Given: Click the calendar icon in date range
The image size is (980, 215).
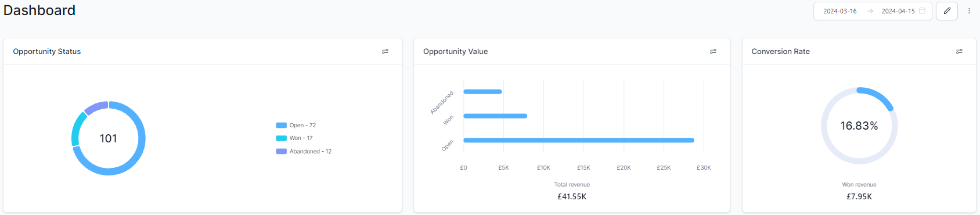Looking at the screenshot, I should 922,11.
